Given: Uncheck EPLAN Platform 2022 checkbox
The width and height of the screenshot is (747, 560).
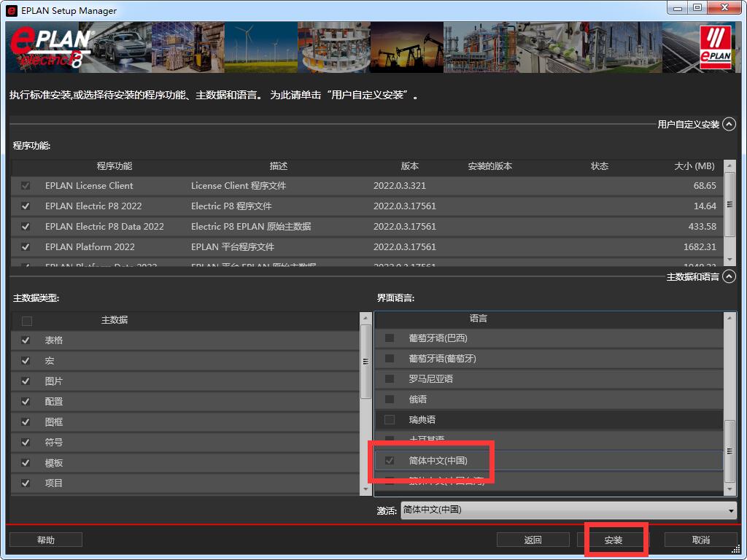Looking at the screenshot, I should click(26, 247).
